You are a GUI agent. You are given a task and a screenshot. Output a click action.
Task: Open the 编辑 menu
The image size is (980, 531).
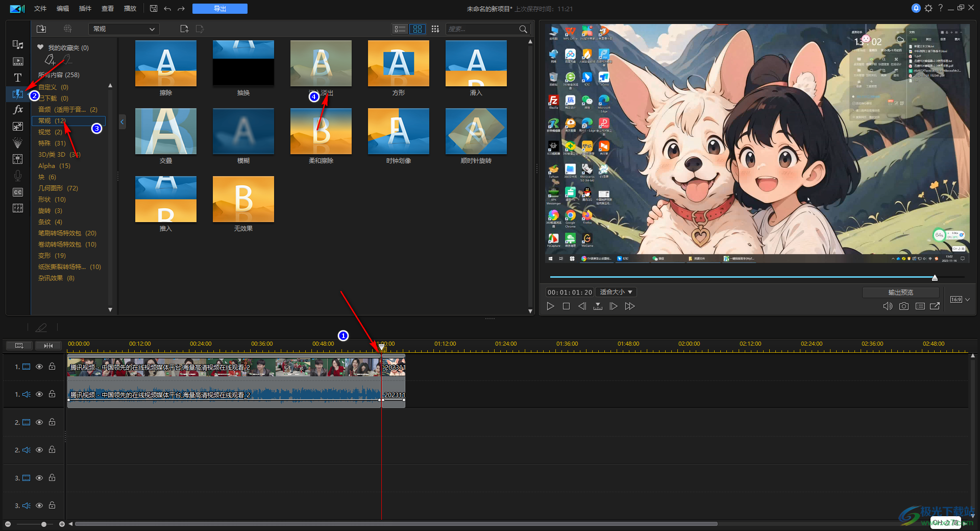[63, 9]
